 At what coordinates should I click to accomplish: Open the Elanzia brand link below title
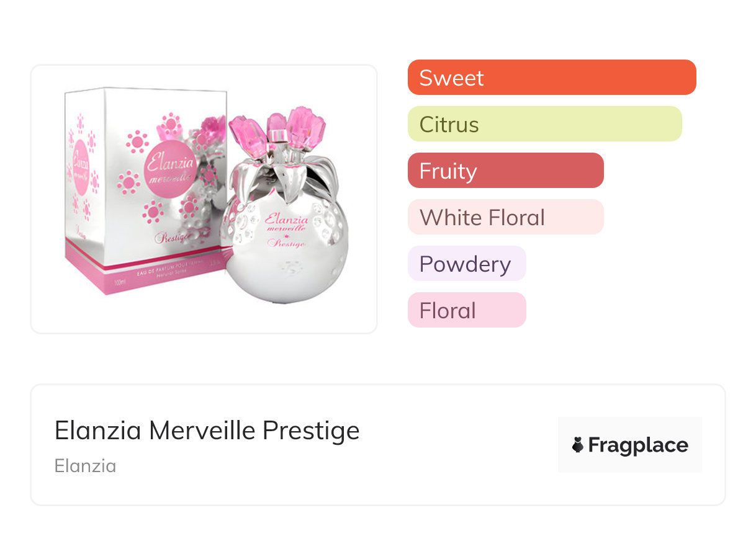[x=85, y=465]
